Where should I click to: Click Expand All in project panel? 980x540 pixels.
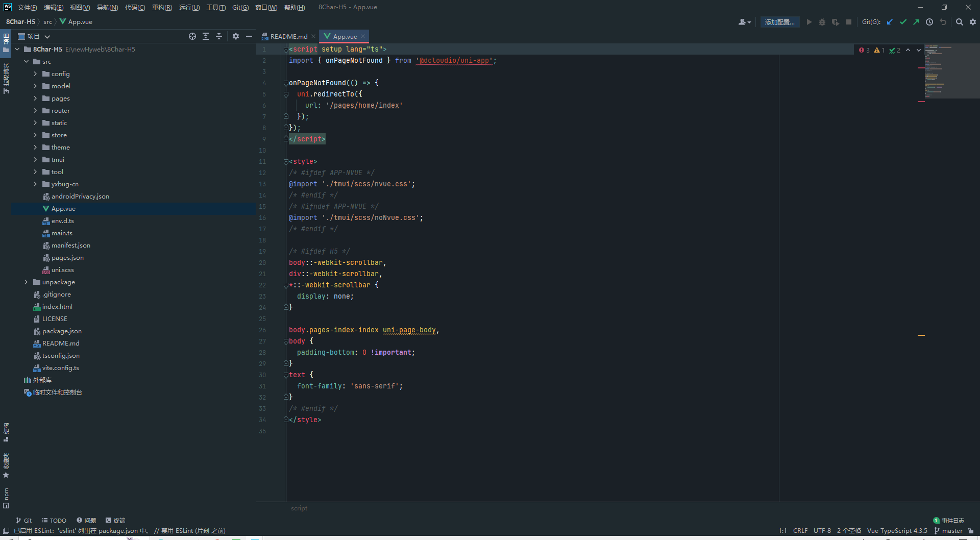click(206, 36)
